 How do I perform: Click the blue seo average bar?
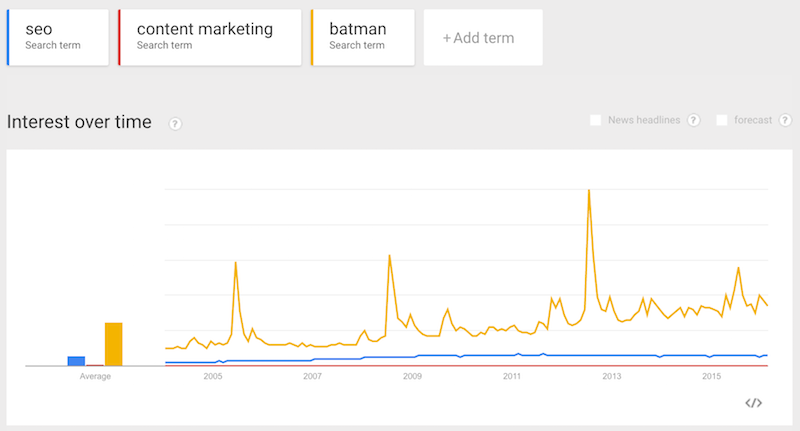click(76, 361)
